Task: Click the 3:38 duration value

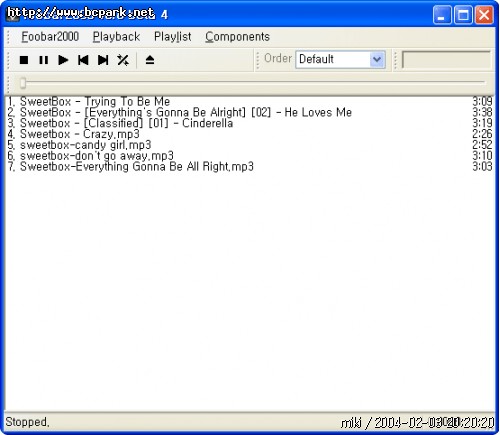Action: point(482,112)
